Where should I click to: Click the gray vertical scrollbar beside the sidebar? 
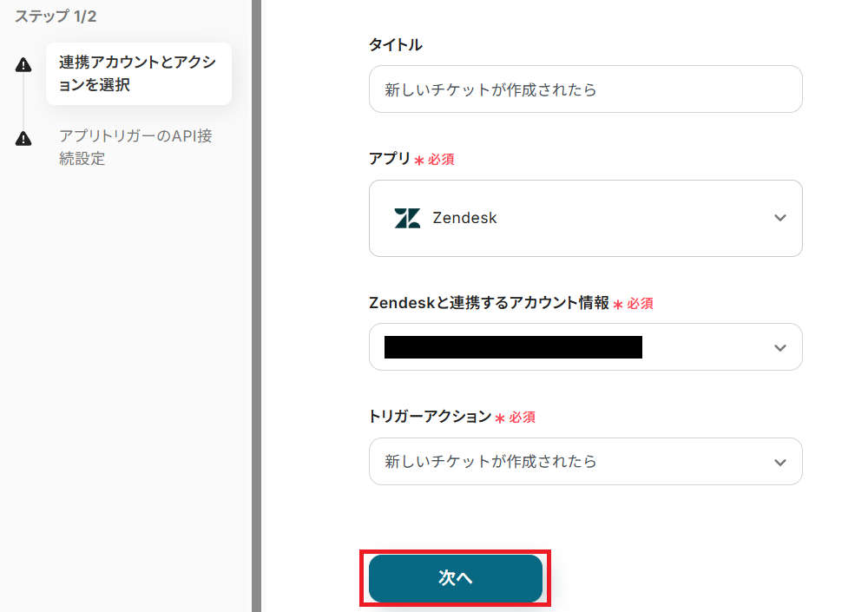tap(256, 304)
